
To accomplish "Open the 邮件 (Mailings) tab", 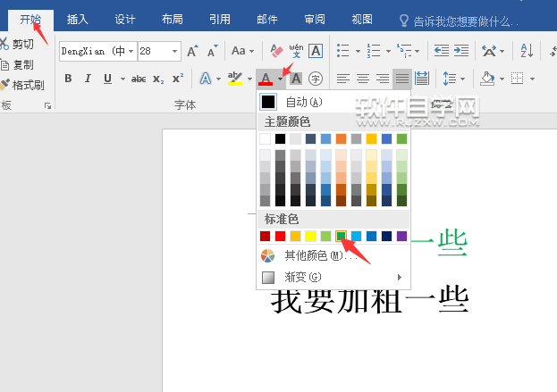I will coord(267,20).
